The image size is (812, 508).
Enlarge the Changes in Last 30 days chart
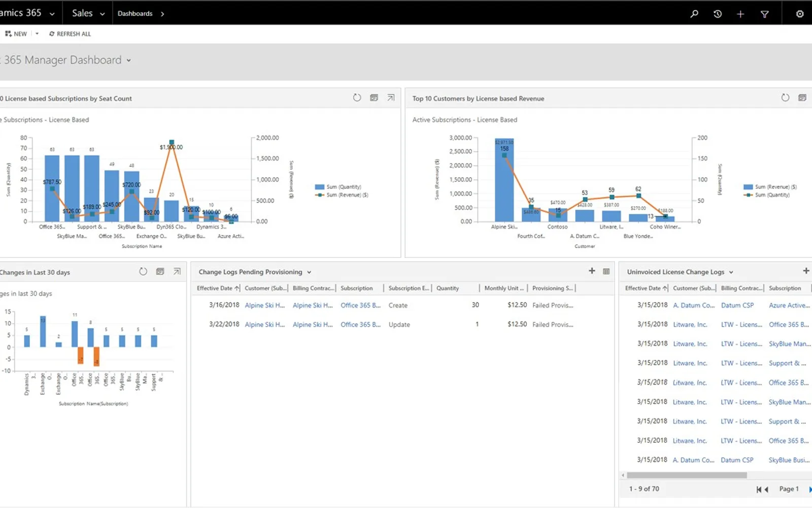(177, 272)
